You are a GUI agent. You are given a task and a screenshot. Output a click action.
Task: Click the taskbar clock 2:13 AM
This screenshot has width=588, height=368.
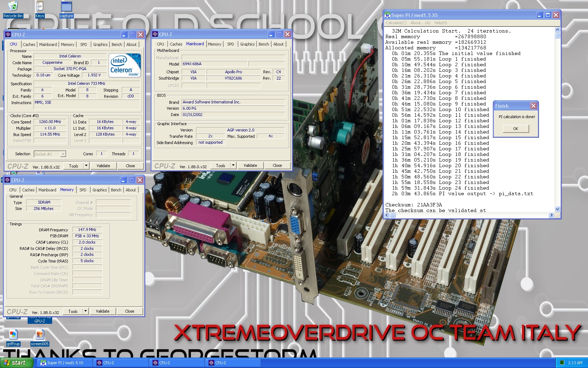[575, 363]
